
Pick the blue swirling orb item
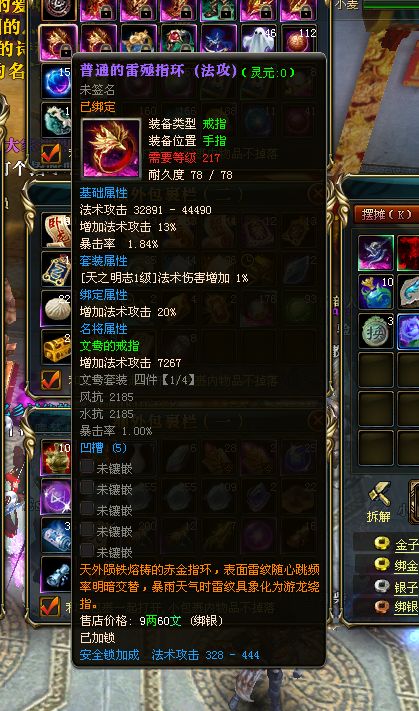[x=56, y=81]
